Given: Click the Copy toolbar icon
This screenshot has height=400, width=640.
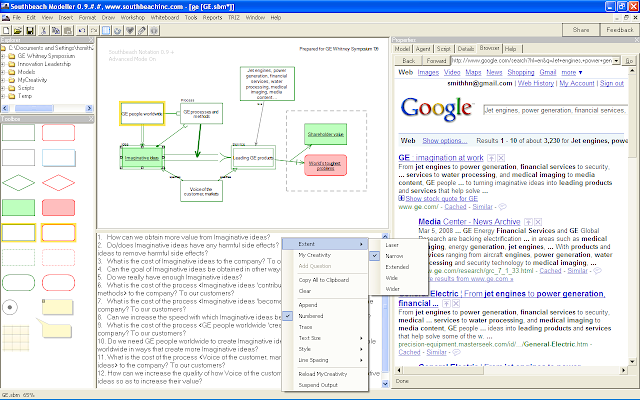Looking at the screenshot, I should coord(56,30).
